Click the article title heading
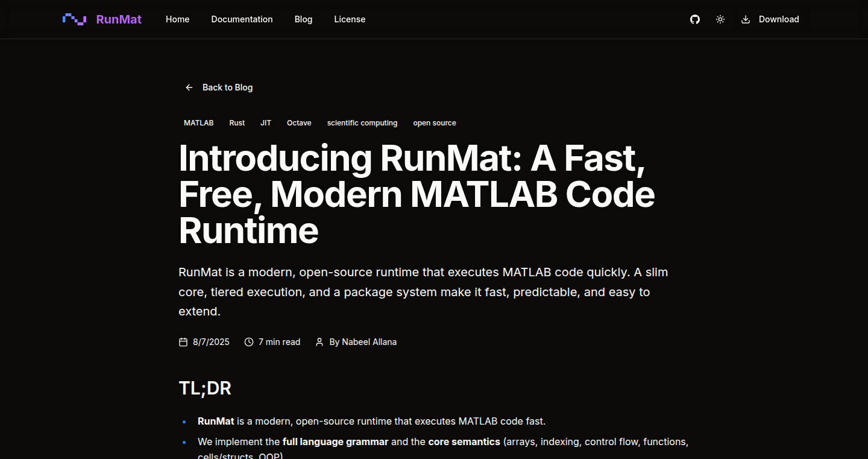This screenshot has width=868, height=459. click(417, 194)
